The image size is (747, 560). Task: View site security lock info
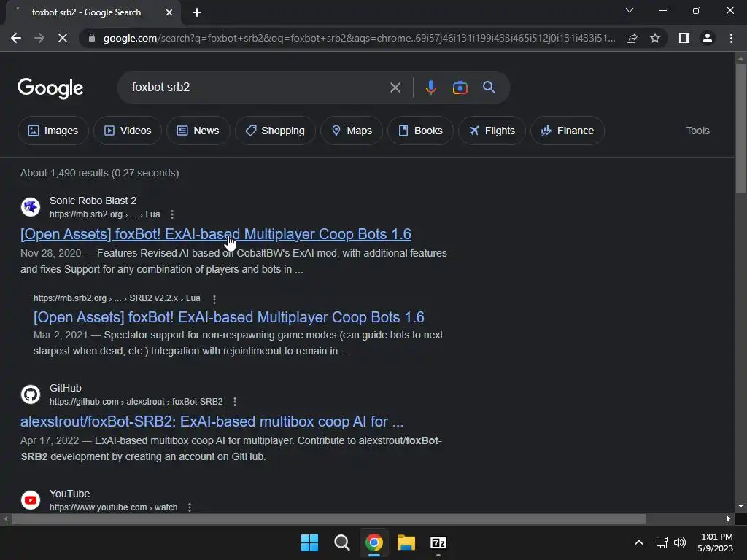pos(92,38)
